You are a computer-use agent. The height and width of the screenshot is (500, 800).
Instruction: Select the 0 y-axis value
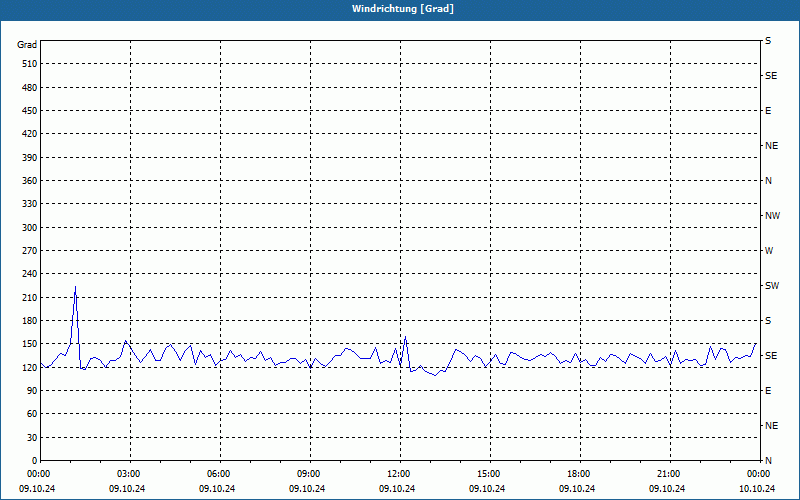tap(35, 461)
